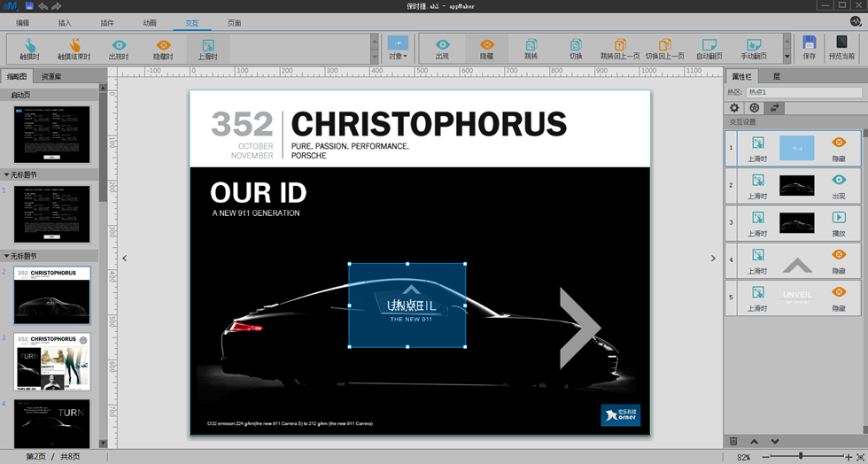Open the gear settings property tab
Image resolution: width=868 pixels, height=464 pixels.
click(x=734, y=108)
